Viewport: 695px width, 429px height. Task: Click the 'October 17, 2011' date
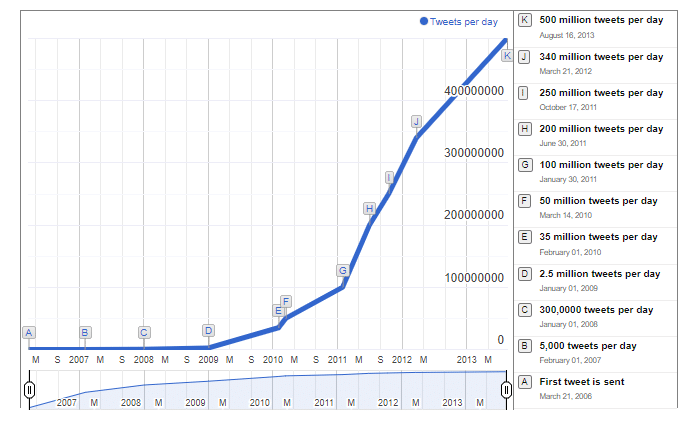pyautogui.click(x=568, y=107)
